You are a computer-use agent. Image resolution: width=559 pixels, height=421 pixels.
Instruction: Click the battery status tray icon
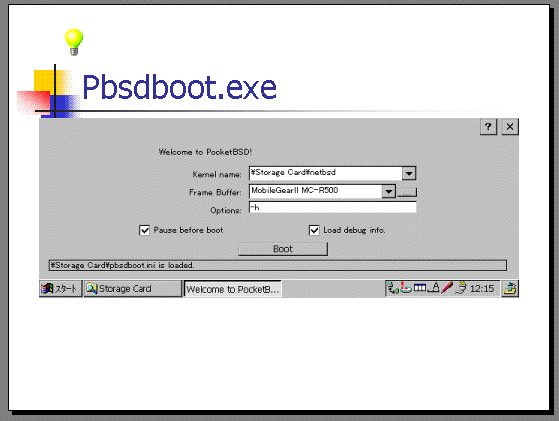pyautogui.click(x=420, y=287)
